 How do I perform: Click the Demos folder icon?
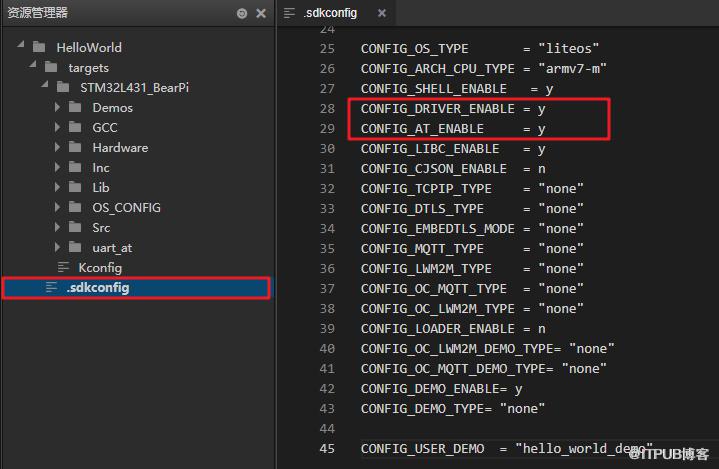click(x=75, y=107)
